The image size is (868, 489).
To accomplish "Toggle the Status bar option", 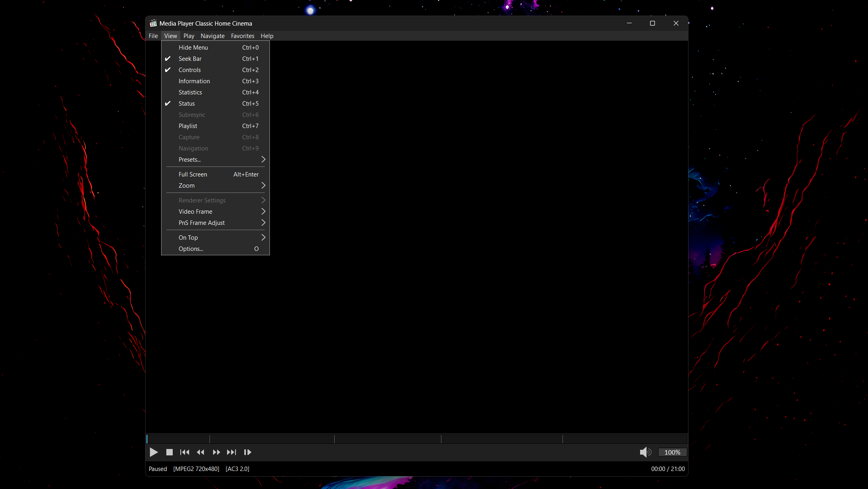I will (216, 104).
